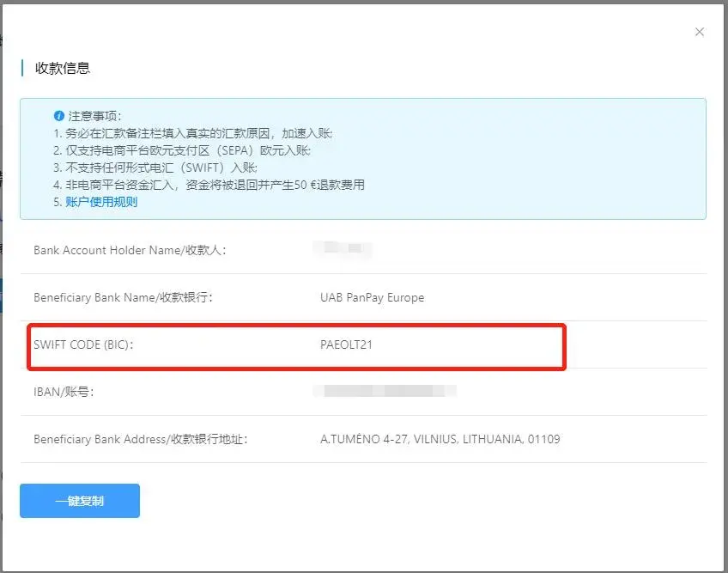The height and width of the screenshot is (573, 728).
Task: Open the 账户使用规则 rules link
Action: [101, 202]
